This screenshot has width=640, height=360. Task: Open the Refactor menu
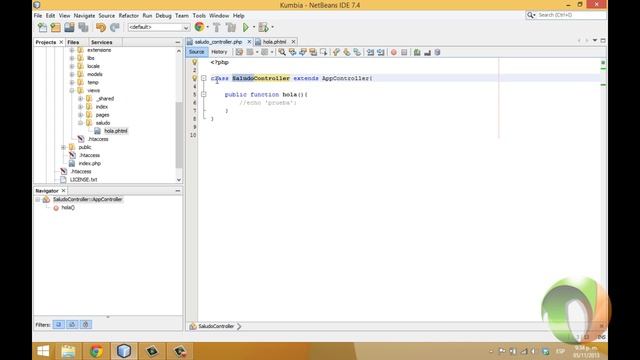[129, 16]
